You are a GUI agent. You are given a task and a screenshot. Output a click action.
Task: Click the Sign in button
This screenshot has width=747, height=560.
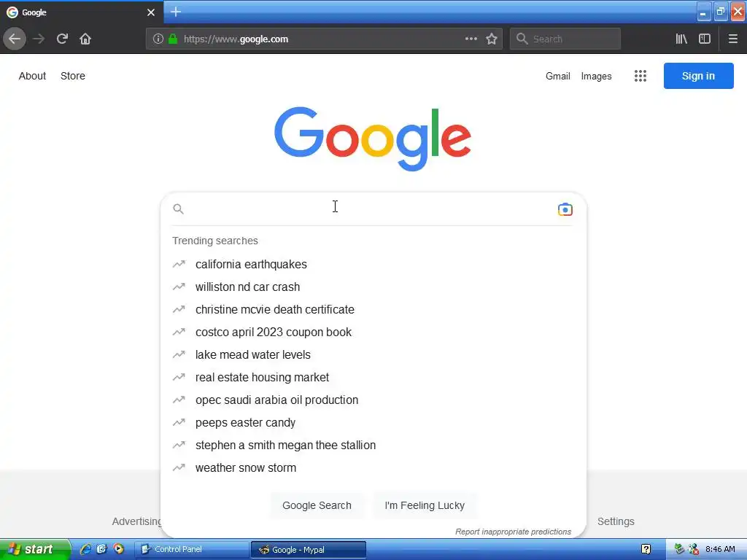point(698,76)
